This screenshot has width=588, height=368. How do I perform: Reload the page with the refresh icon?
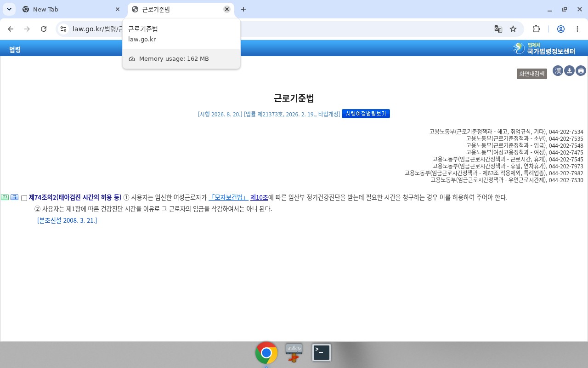click(x=44, y=29)
